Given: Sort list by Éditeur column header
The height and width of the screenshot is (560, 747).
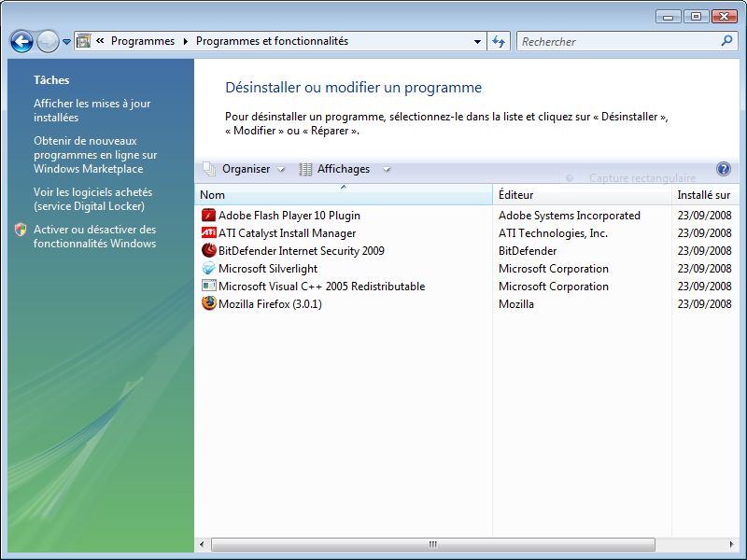Looking at the screenshot, I should (582, 195).
